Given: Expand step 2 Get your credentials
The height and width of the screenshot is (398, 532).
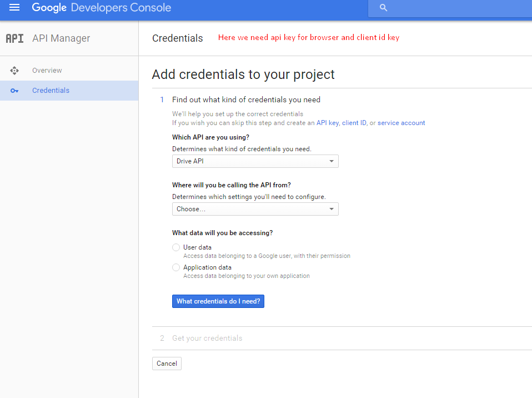Looking at the screenshot, I should (207, 338).
